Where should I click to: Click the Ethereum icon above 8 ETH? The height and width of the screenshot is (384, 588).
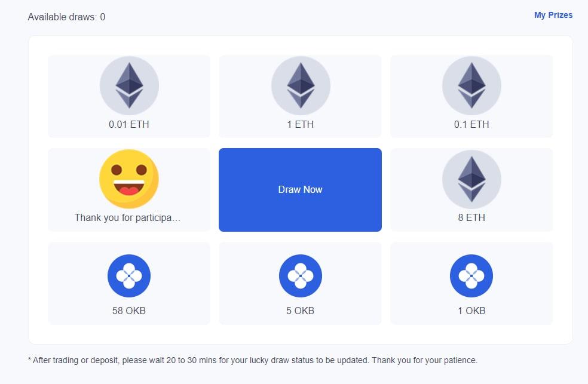click(x=471, y=179)
